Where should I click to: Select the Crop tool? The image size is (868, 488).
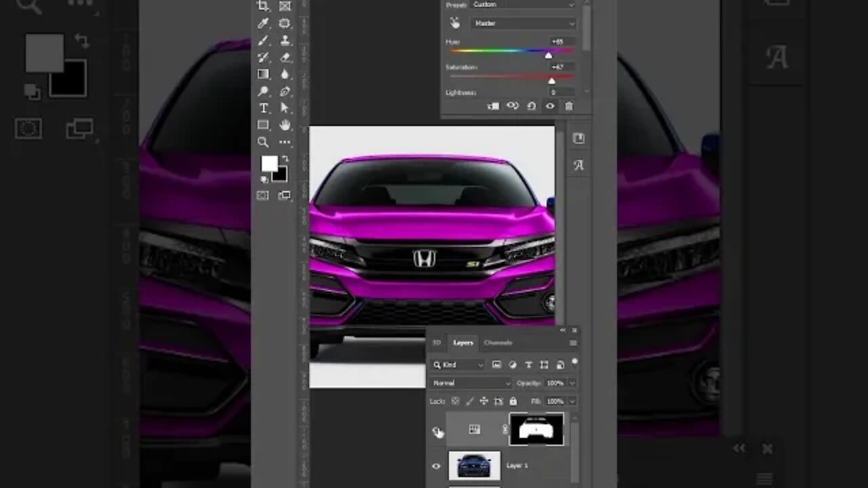263,6
